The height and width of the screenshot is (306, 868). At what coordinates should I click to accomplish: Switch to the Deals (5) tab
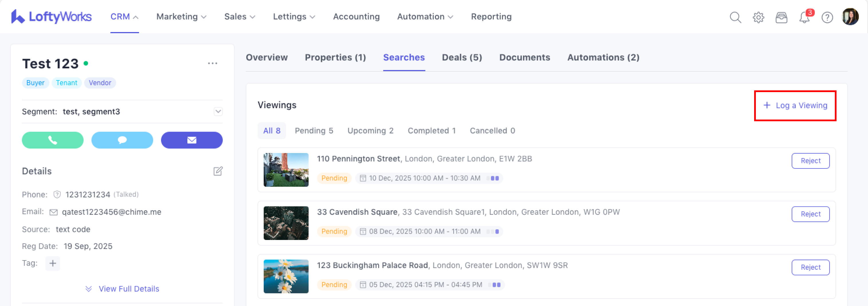click(x=462, y=57)
